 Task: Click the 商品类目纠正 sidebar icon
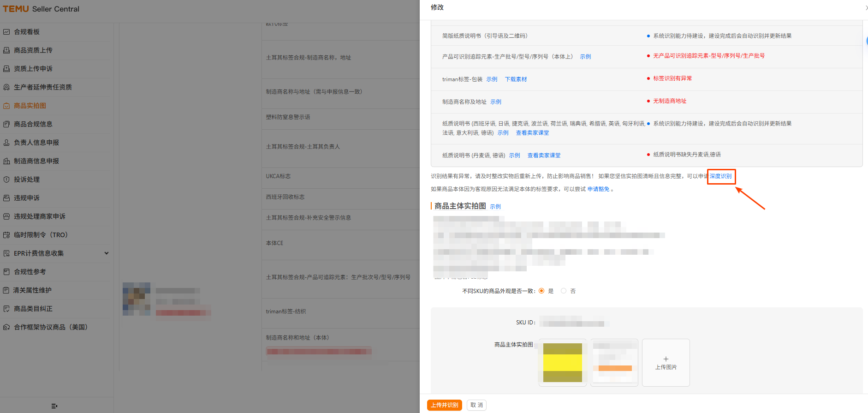[6, 309]
